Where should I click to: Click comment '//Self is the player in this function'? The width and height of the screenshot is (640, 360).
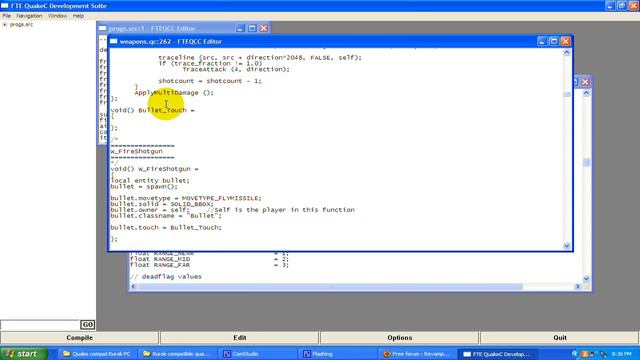pyautogui.click(x=281, y=210)
